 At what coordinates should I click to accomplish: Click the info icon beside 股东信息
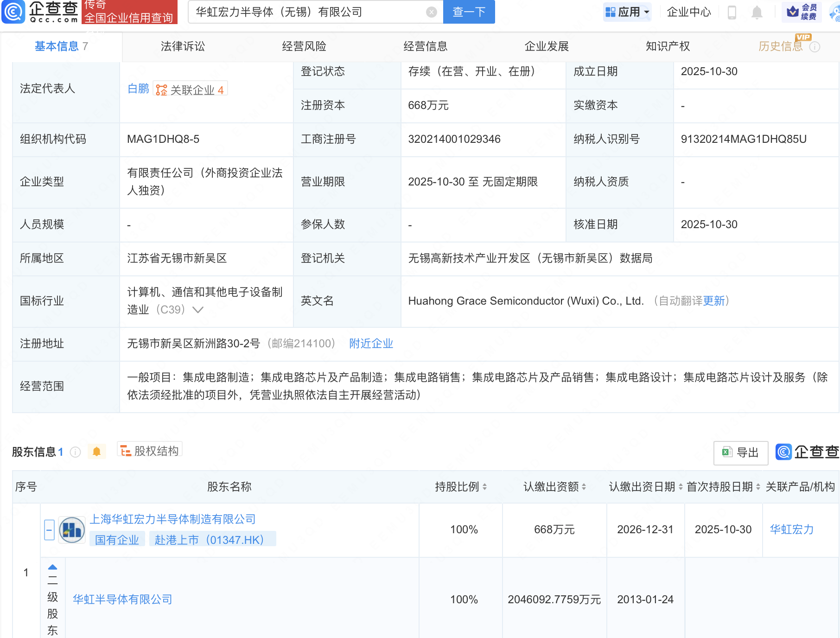[x=76, y=452]
